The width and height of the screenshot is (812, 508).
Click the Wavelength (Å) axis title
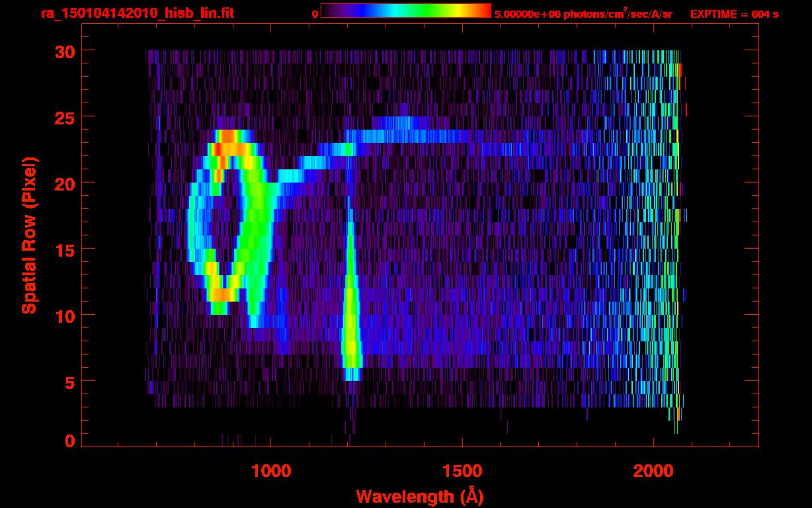coord(420,496)
